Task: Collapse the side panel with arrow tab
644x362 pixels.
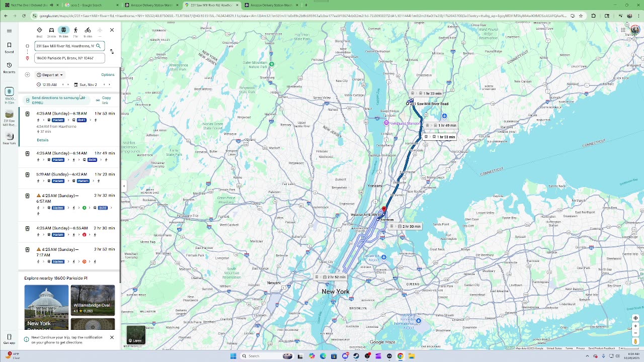Action: pyautogui.click(x=124, y=186)
